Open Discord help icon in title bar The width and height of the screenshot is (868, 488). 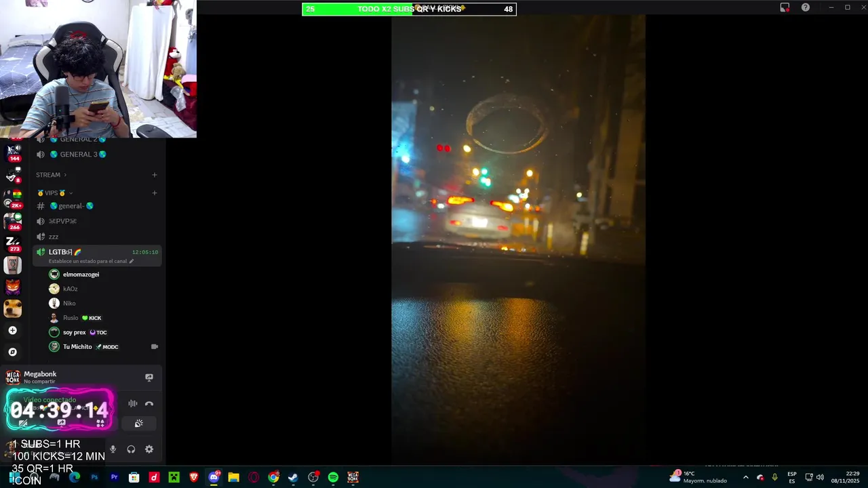[806, 7]
